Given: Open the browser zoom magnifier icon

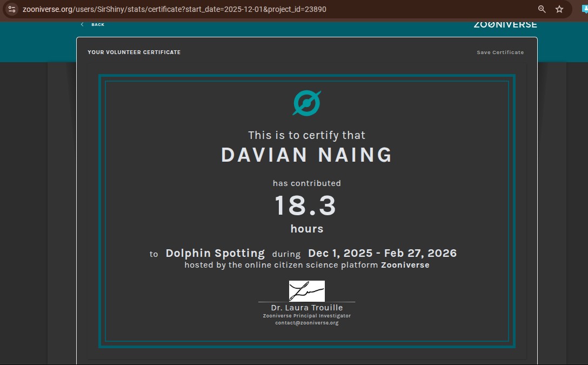Looking at the screenshot, I should [x=542, y=9].
